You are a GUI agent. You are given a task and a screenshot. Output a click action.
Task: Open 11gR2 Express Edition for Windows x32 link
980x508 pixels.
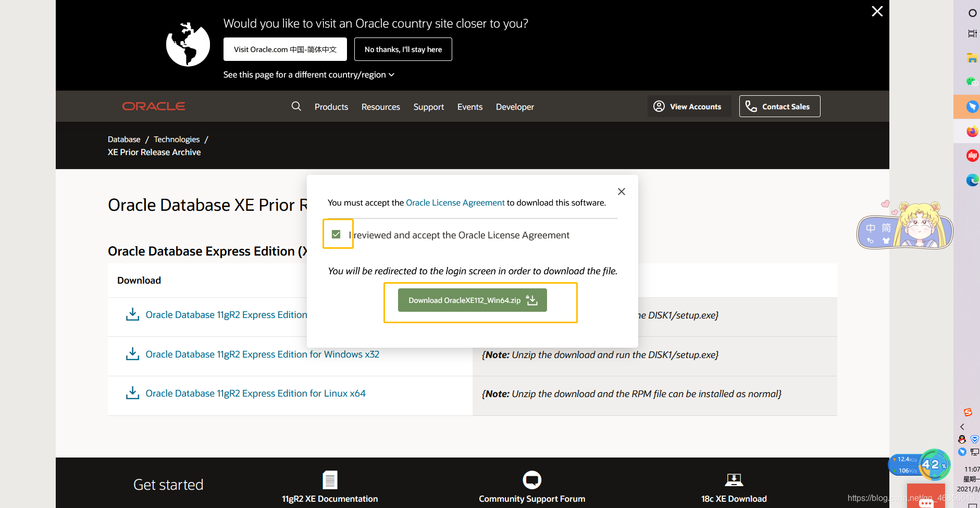263,354
